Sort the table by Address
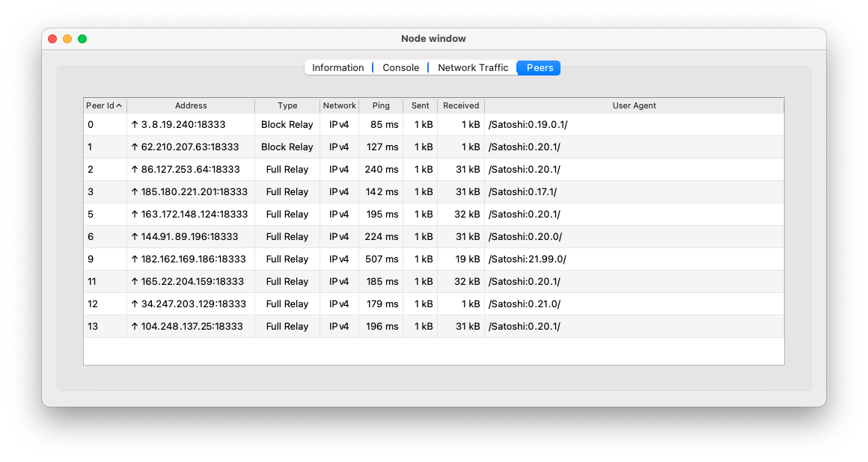868x462 pixels. (191, 105)
